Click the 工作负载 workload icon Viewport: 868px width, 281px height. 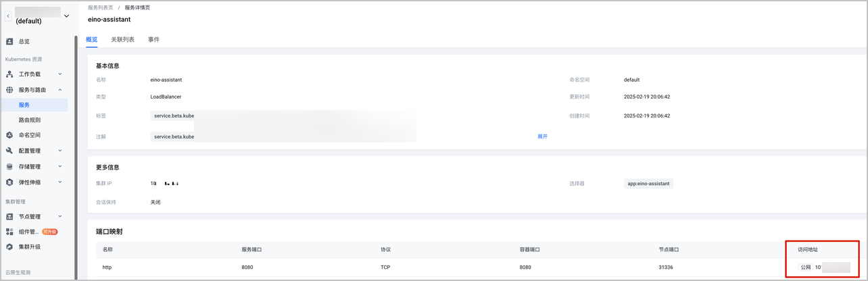click(x=9, y=74)
